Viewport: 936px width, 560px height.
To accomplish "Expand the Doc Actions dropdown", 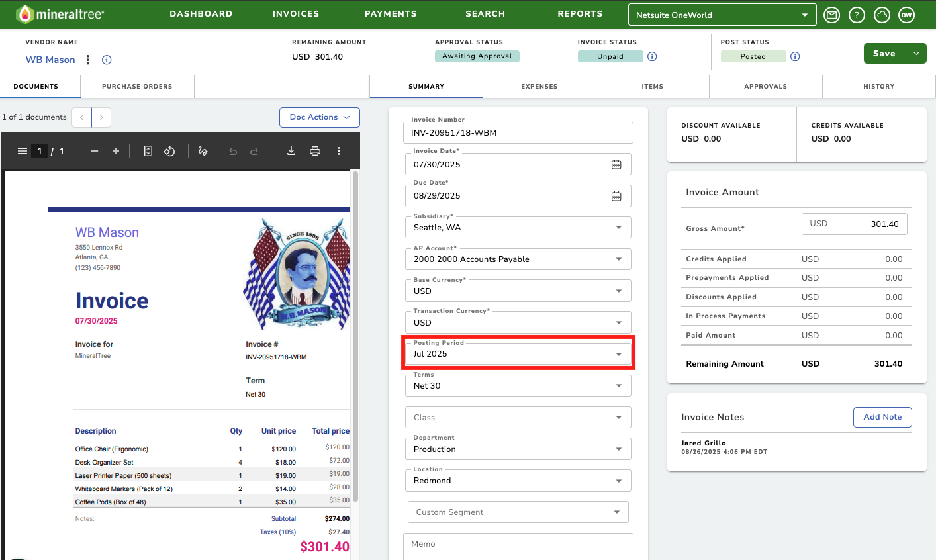I will [320, 117].
